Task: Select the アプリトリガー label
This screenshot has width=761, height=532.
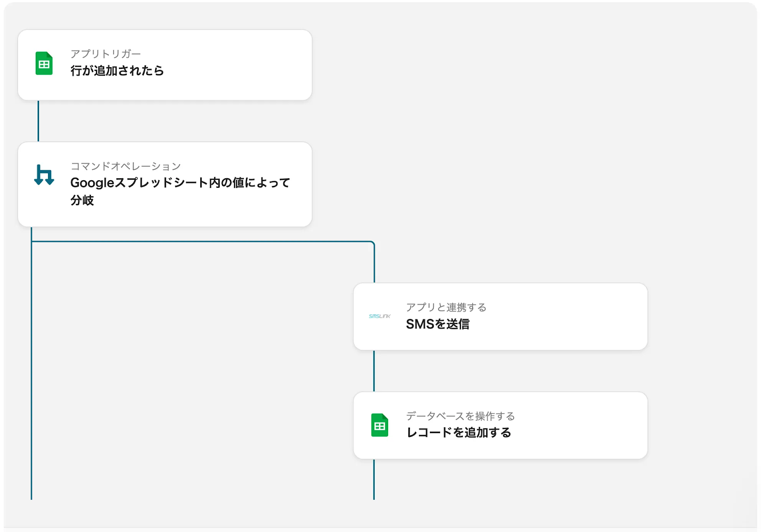Action: tap(106, 54)
